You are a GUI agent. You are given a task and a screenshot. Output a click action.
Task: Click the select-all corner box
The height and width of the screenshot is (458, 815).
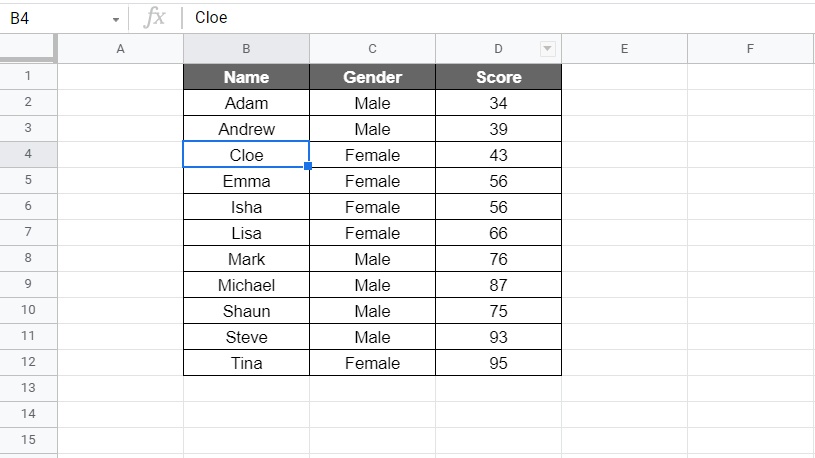pyautogui.click(x=28, y=48)
